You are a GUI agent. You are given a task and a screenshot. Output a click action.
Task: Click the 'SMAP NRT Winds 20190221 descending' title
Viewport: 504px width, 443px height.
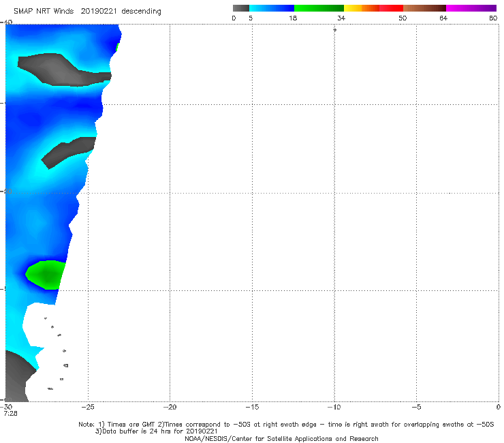pyautogui.click(x=87, y=12)
